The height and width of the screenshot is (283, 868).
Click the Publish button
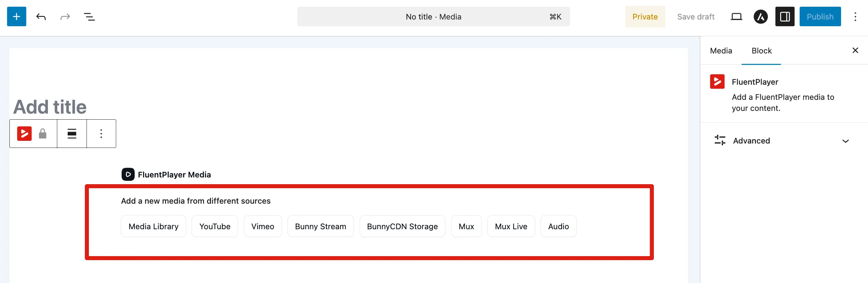pyautogui.click(x=820, y=16)
